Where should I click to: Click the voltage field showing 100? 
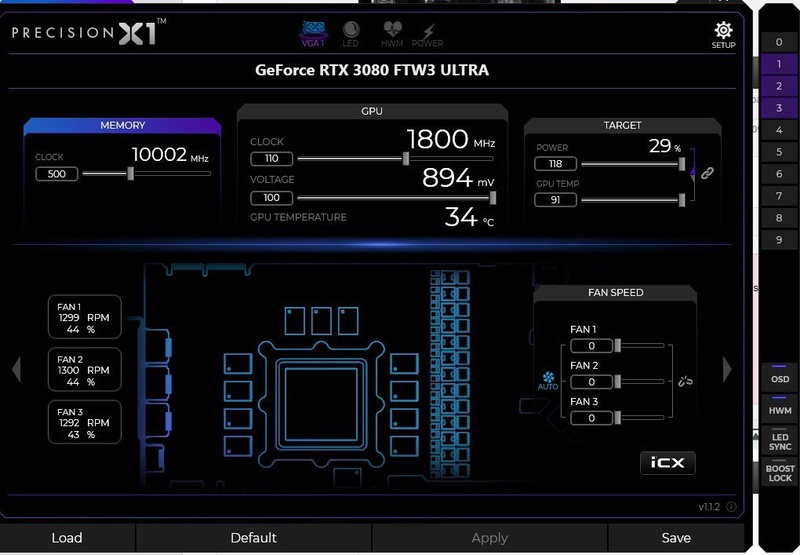[271, 197]
